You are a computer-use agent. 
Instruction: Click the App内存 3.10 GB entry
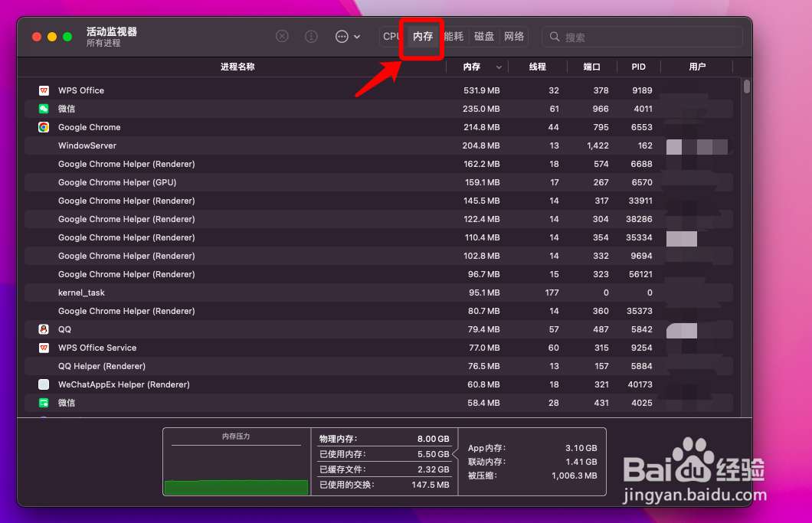click(x=532, y=448)
